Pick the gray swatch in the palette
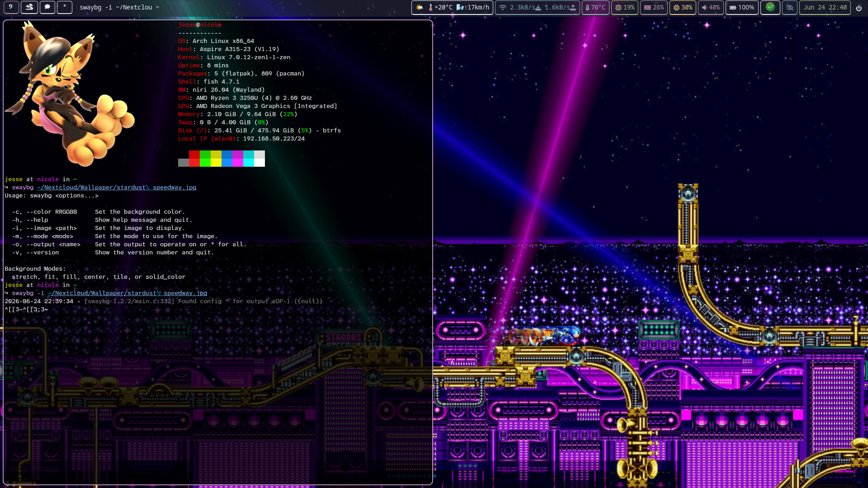The image size is (868, 488). tap(184, 163)
